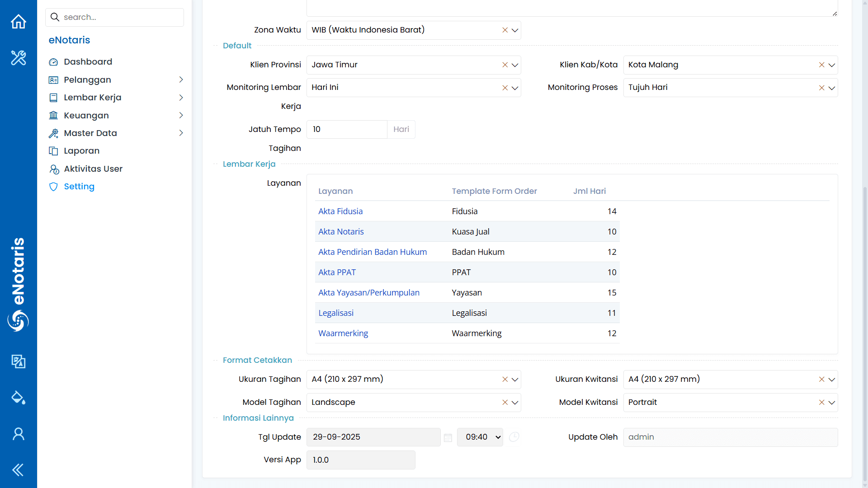Open the user profile icon
Screen dimensions: 868x488
tap(19, 434)
